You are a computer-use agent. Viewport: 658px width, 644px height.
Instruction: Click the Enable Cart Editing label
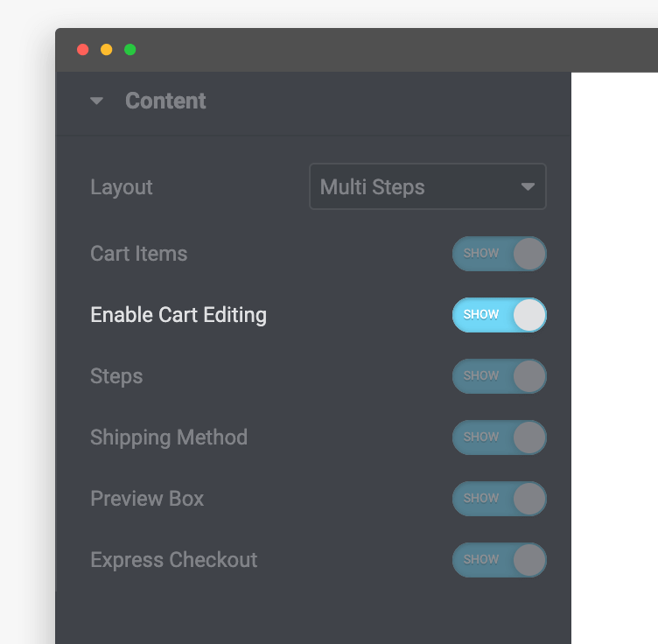178,315
